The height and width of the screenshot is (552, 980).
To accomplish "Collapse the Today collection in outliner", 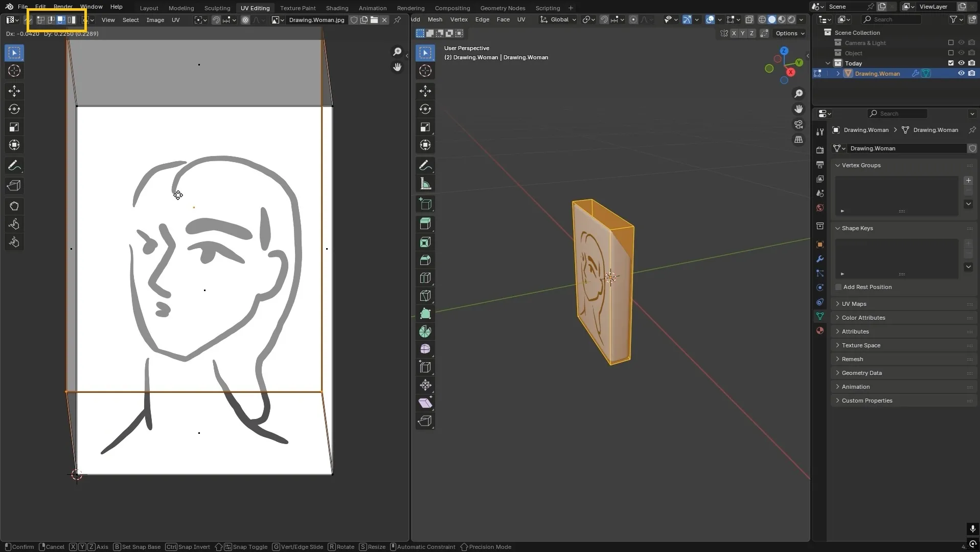I will pos(828,63).
